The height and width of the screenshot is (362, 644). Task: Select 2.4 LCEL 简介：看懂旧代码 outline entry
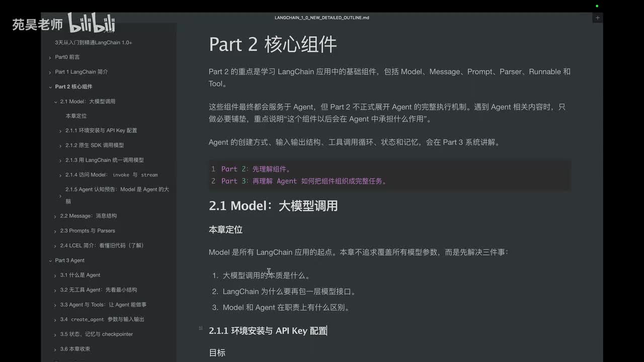(102, 245)
